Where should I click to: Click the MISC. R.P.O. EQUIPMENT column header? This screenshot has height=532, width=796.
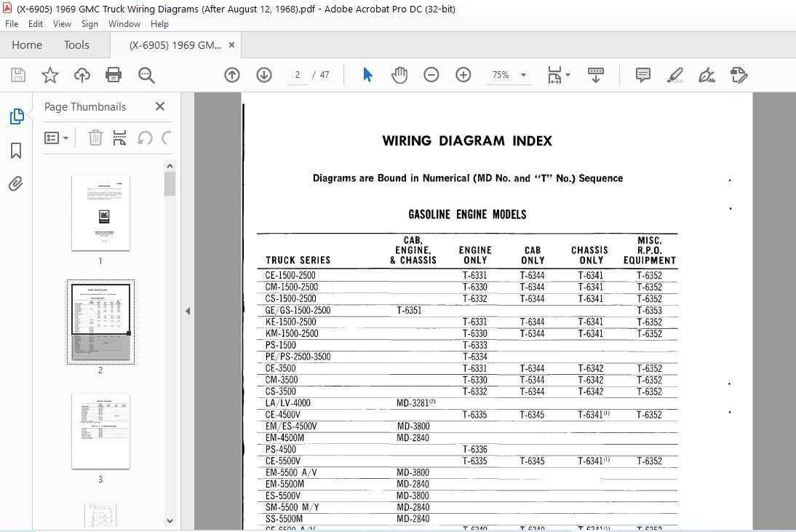coord(650,250)
